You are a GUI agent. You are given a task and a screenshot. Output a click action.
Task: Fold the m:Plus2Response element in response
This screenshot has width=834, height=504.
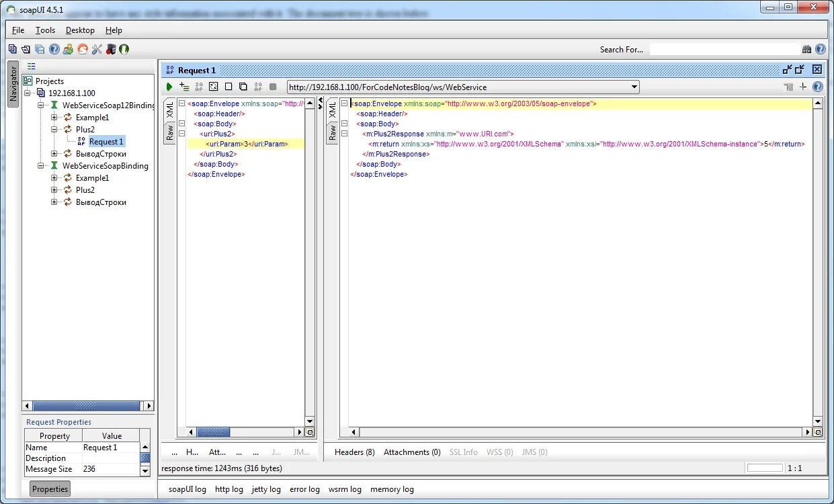click(x=345, y=134)
